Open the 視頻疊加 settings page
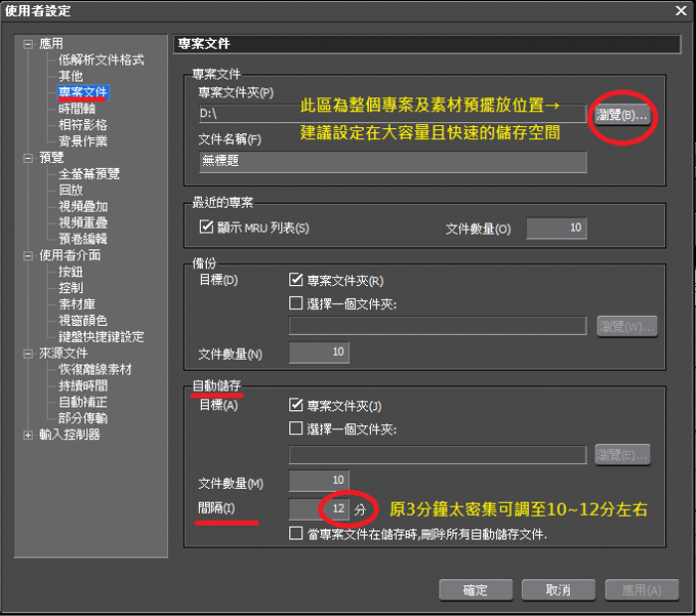 83,207
